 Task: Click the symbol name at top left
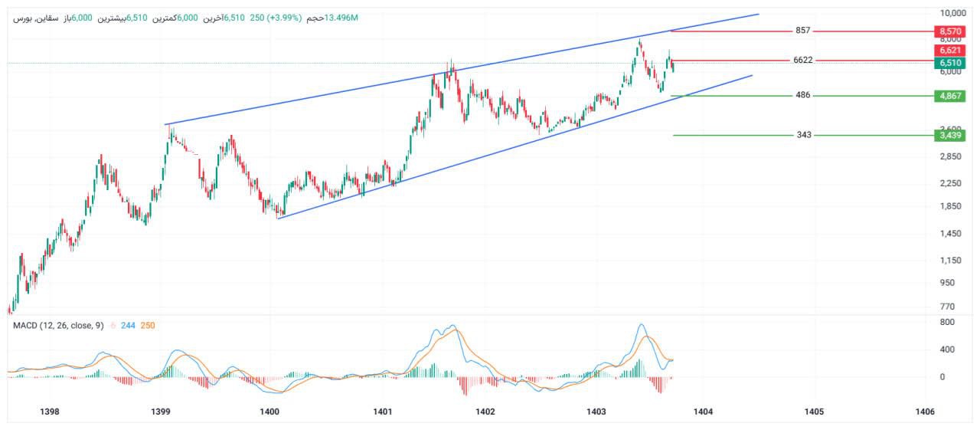[31, 17]
